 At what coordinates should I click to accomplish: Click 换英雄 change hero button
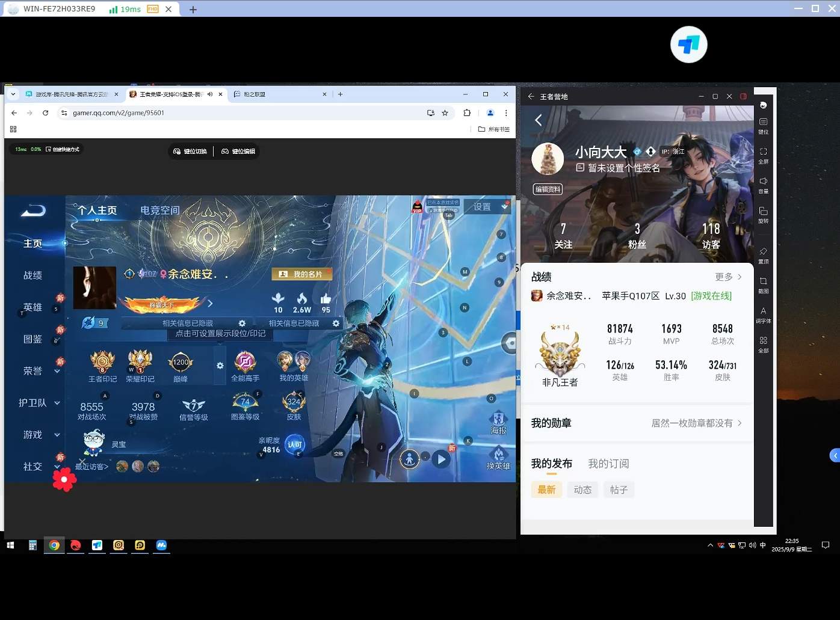[x=498, y=458]
